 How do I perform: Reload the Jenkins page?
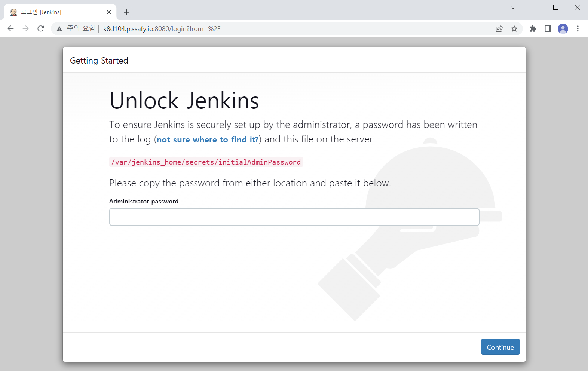41,29
